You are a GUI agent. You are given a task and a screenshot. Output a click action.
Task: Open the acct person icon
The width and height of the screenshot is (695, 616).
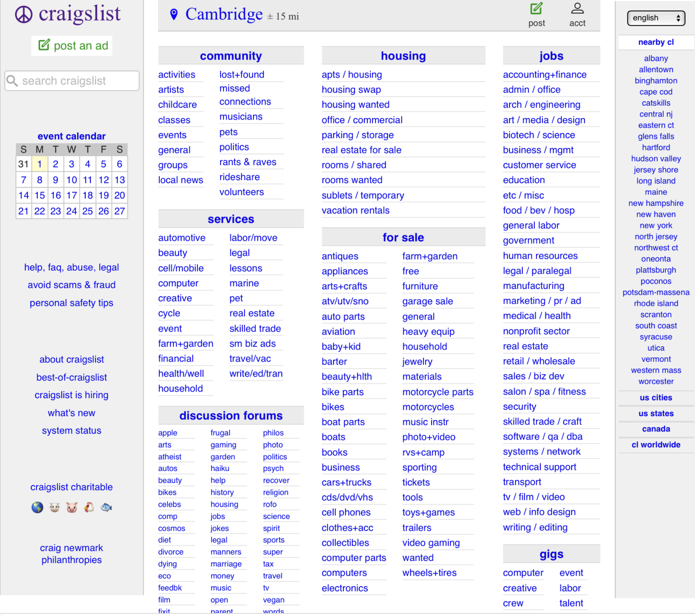(577, 8)
